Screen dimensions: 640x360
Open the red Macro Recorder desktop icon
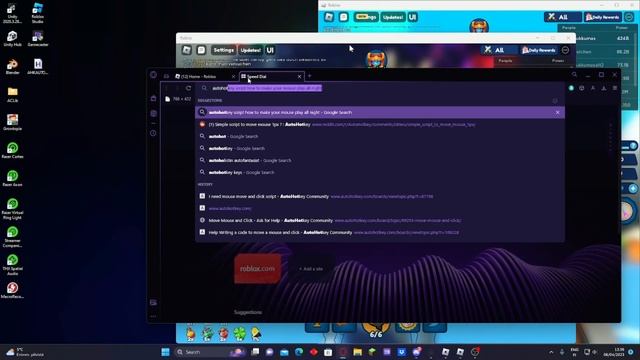point(12,290)
